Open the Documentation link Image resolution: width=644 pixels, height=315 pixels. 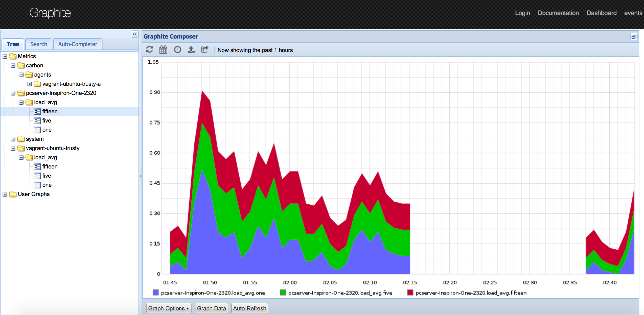(558, 13)
